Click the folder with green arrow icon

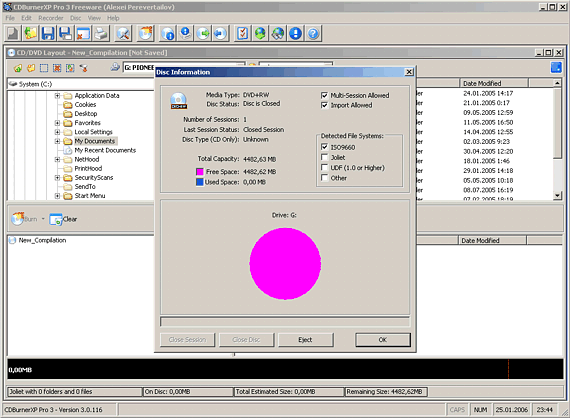[17, 68]
